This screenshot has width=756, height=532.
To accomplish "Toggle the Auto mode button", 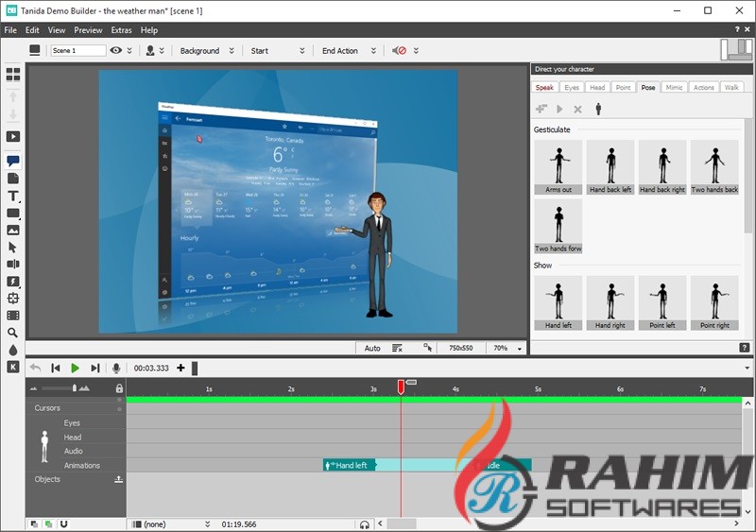I will [372, 348].
